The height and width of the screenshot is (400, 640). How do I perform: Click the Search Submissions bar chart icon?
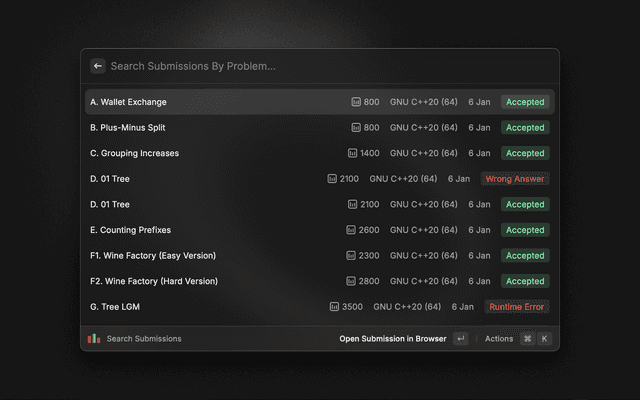[x=93, y=339]
